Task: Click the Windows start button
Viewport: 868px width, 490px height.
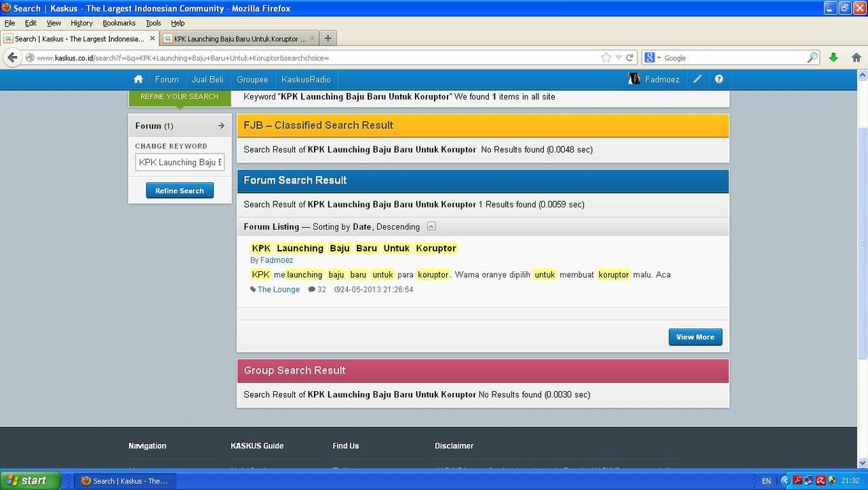Action: click(x=31, y=481)
